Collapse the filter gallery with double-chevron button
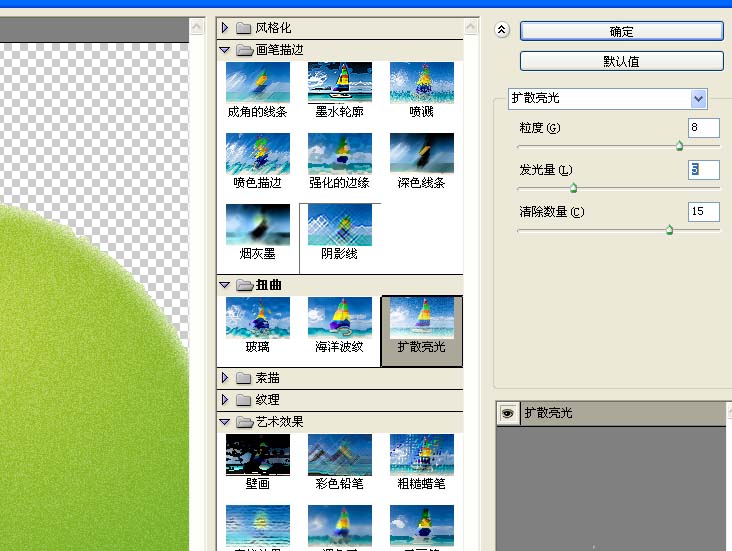 tap(502, 30)
